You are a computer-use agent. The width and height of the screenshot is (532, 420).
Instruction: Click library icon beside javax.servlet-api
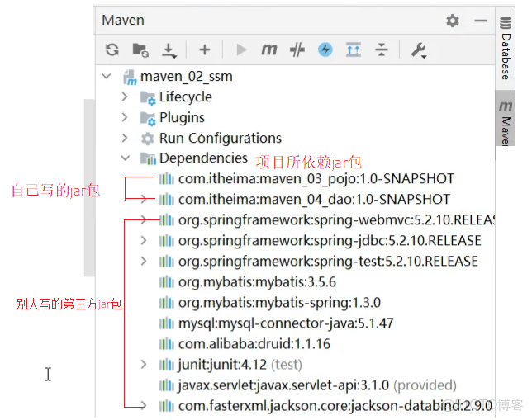pos(166,385)
